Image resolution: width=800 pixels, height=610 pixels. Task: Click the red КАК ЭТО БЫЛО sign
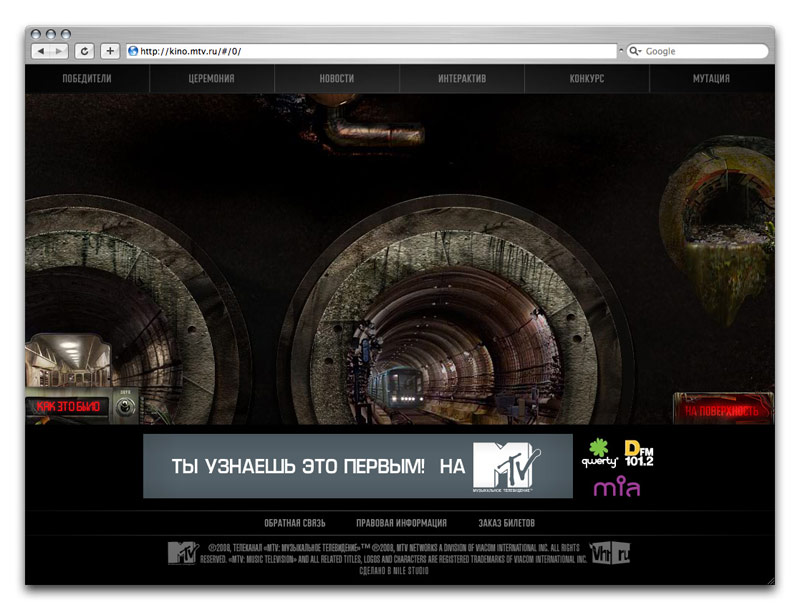click(68, 406)
